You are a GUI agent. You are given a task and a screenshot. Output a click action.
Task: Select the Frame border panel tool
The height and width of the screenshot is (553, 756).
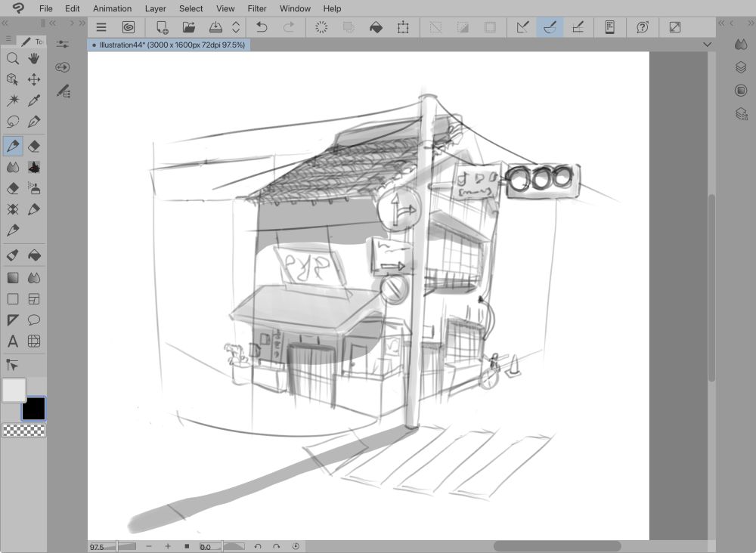34,299
